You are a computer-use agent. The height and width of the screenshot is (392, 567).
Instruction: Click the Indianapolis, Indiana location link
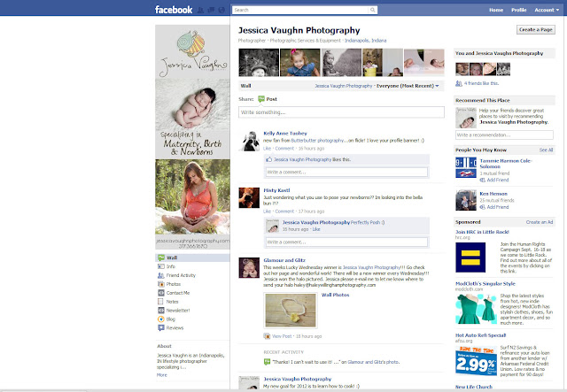[x=366, y=41]
